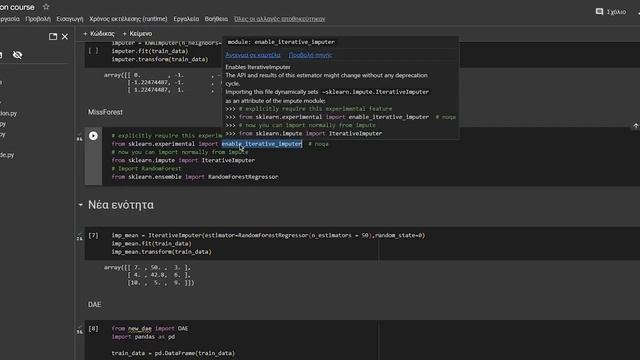Click '# Import RandomForest' comment line

(x=146, y=169)
